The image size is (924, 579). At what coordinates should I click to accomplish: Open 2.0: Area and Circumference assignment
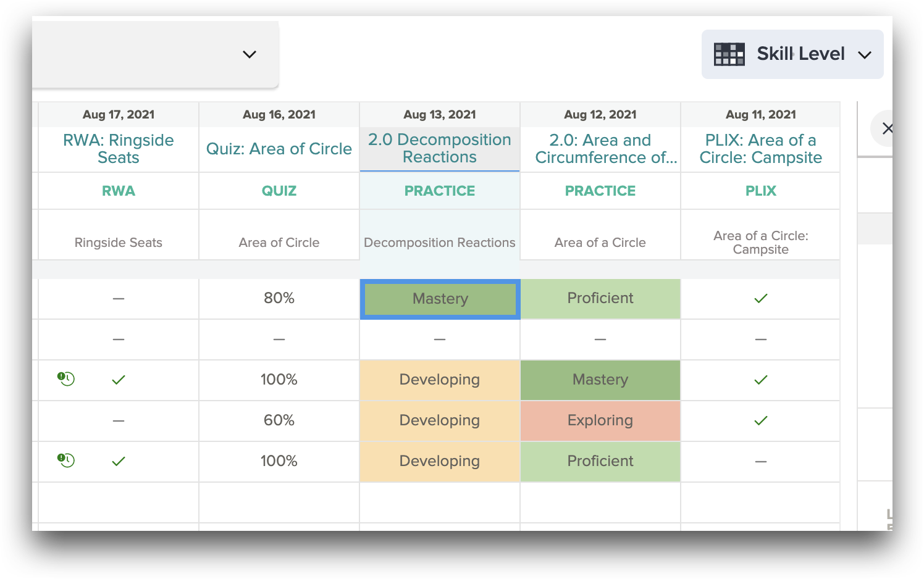[x=600, y=149]
